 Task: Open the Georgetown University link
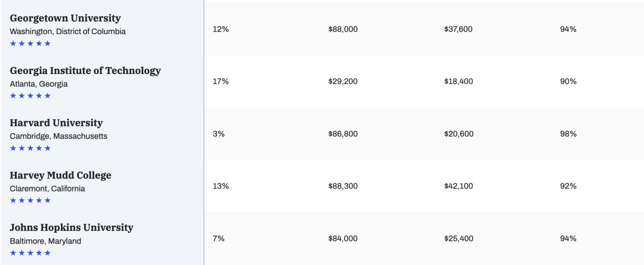(x=66, y=18)
